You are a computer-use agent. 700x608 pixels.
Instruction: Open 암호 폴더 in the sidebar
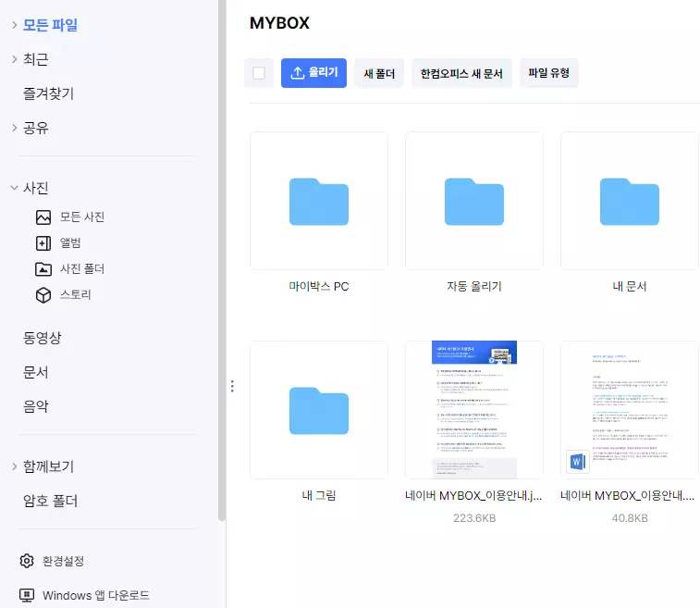50,501
